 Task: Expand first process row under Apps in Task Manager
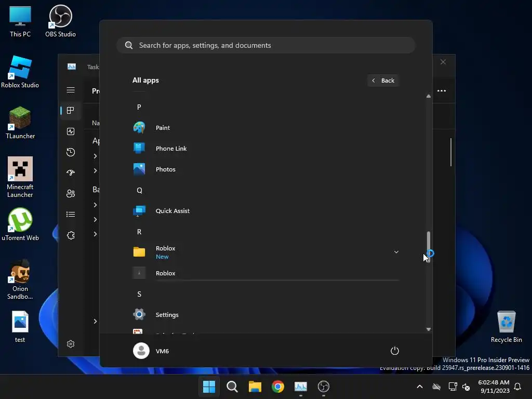[x=95, y=156]
